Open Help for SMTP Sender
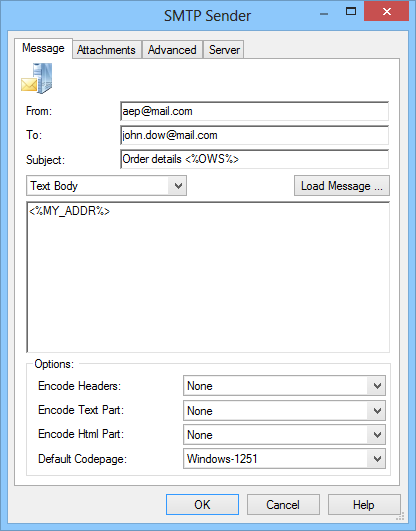This screenshot has height=531, width=416. tap(364, 505)
